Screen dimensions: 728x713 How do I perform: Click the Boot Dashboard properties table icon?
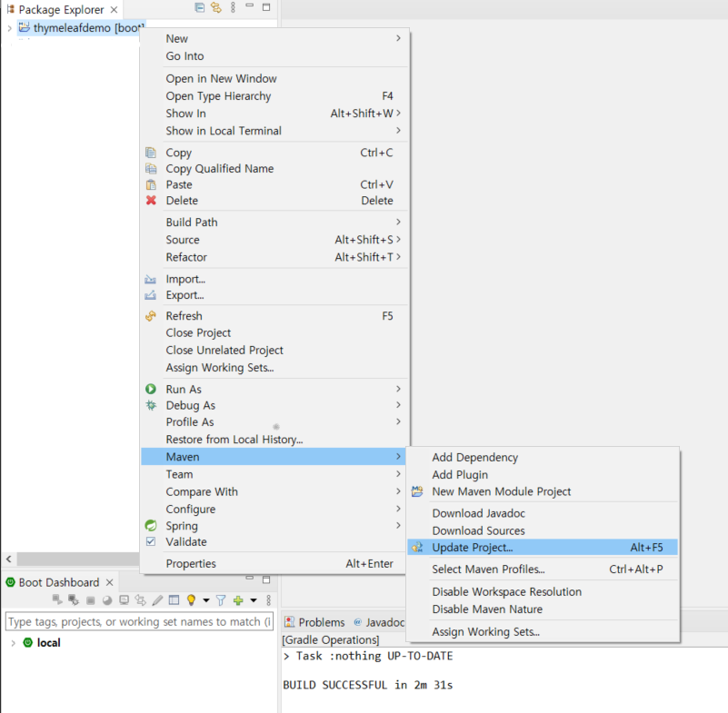point(175,599)
